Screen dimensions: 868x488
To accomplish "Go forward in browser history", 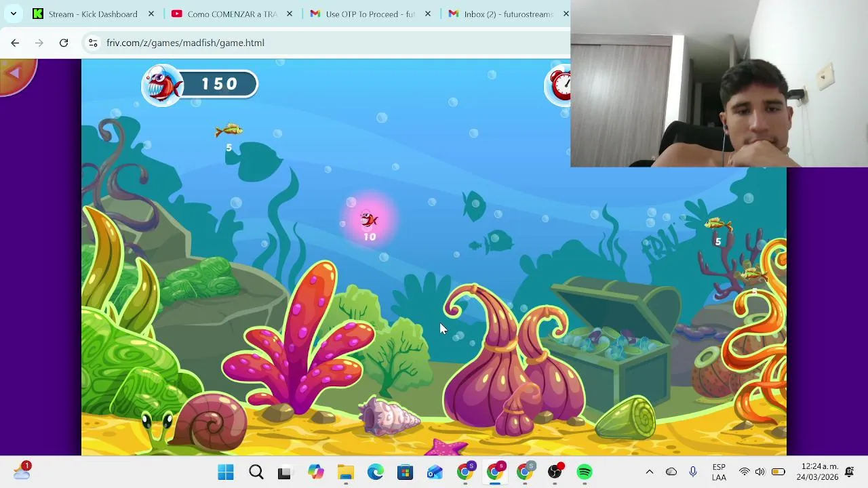I will 39,43.
